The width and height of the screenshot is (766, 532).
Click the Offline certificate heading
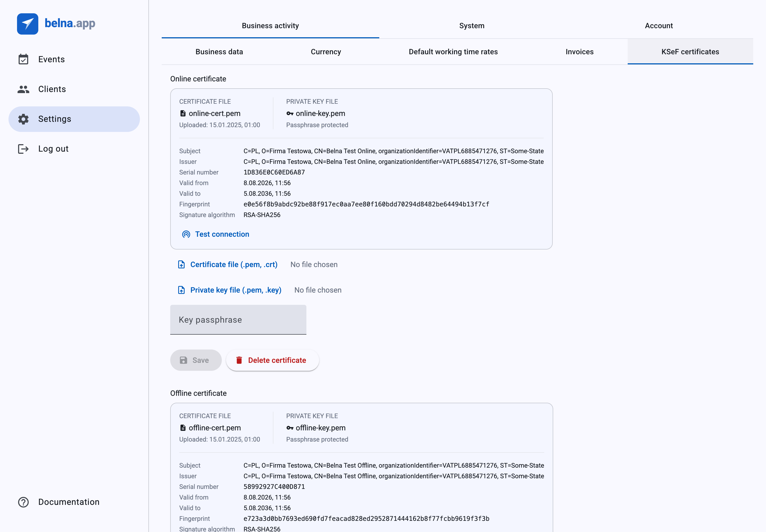tap(198, 393)
